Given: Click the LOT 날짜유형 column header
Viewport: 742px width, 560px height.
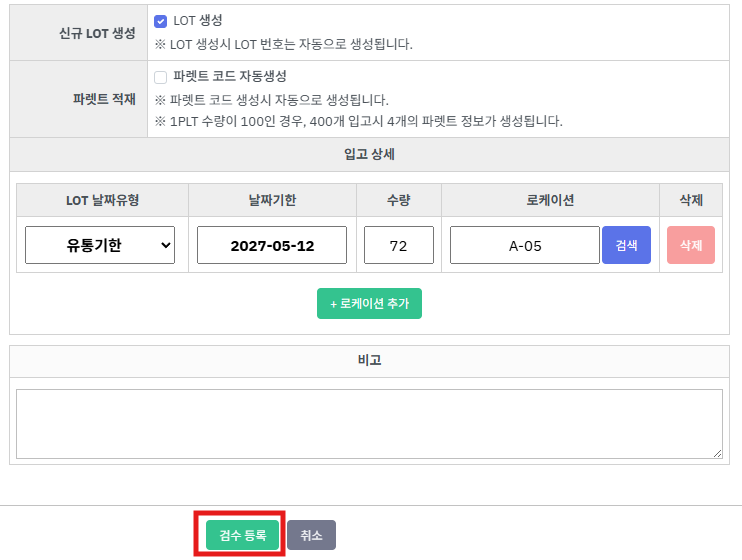Looking at the screenshot, I should pyautogui.click(x=102, y=200).
